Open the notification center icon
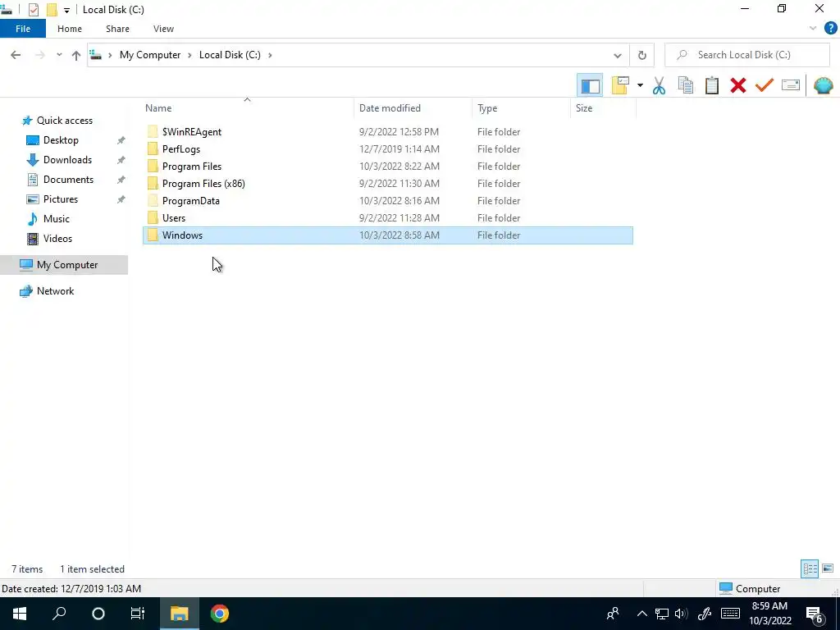Viewport: 840px width, 630px height. click(815, 614)
